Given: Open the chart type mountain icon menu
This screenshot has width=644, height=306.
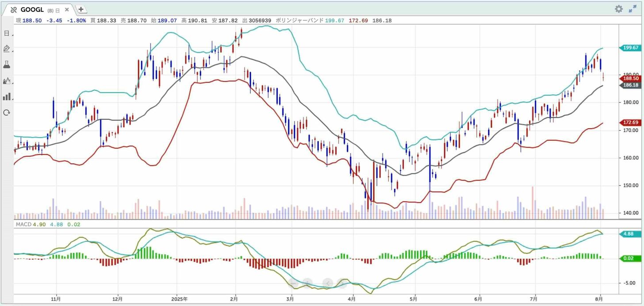Looking at the screenshot, I should 7,80.
